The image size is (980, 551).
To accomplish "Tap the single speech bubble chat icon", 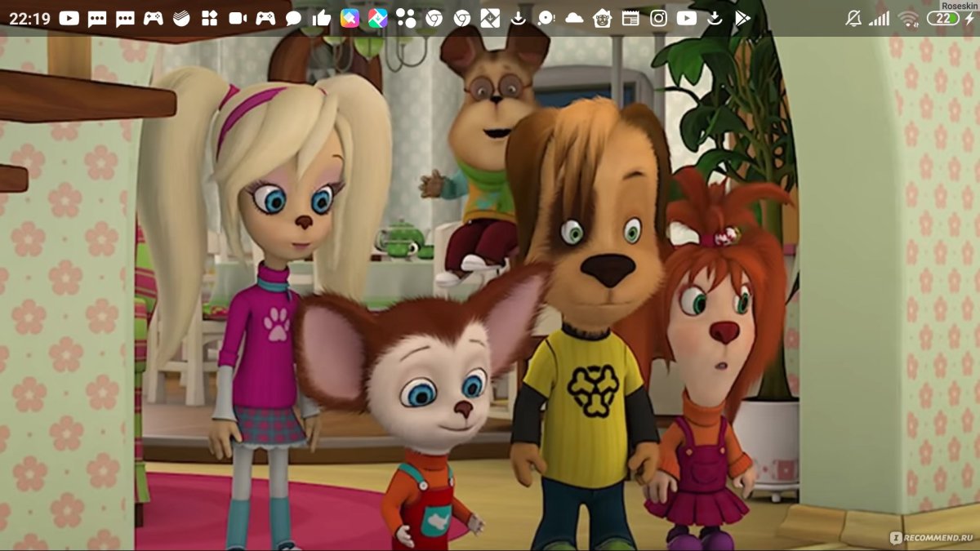I will [293, 18].
